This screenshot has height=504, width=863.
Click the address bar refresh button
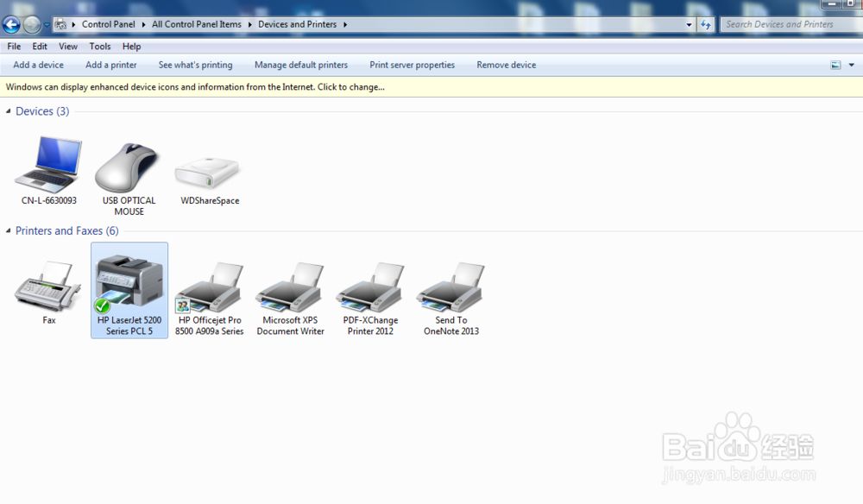706,24
